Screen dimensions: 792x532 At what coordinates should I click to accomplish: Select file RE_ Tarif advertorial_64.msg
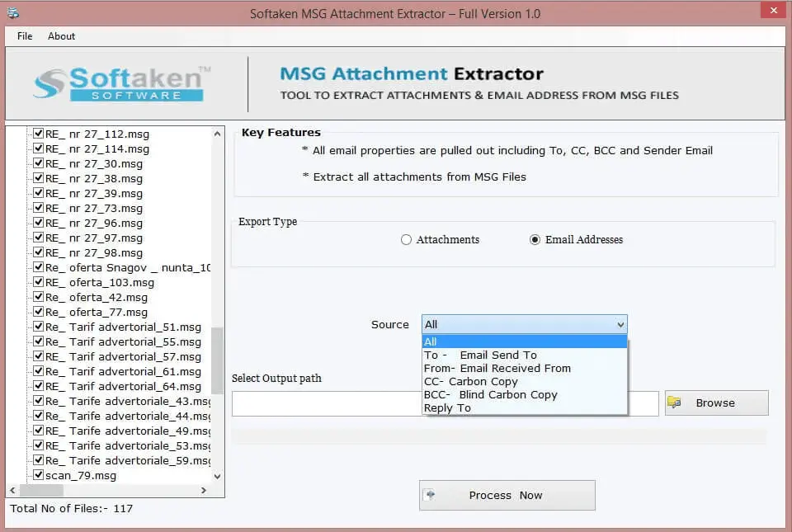point(123,386)
